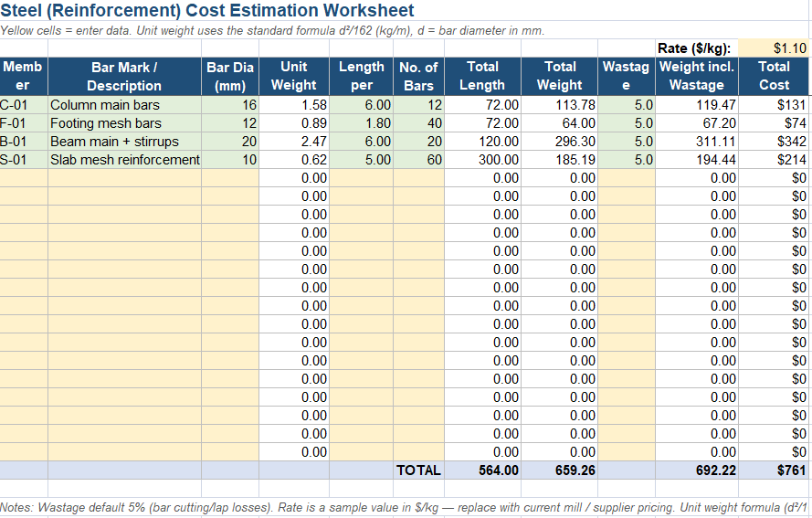Screen dimensions: 812x518
Task: Select bar diameter cell with value 20
Action: [x=230, y=142]
